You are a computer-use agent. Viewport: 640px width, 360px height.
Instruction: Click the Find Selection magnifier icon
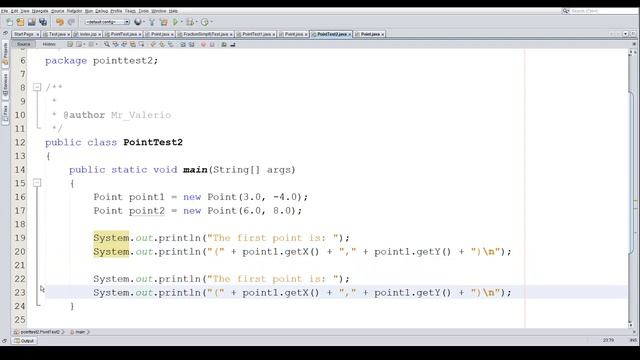(x=107, y=44)
